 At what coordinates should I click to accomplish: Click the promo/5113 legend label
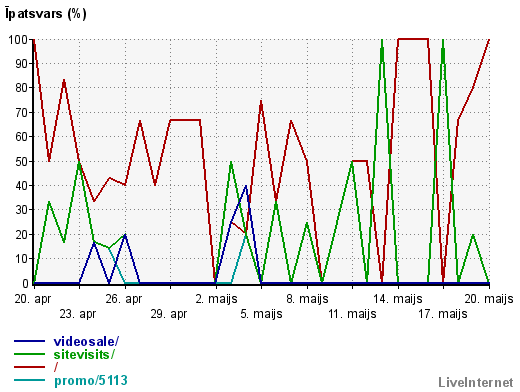point(91,380)
